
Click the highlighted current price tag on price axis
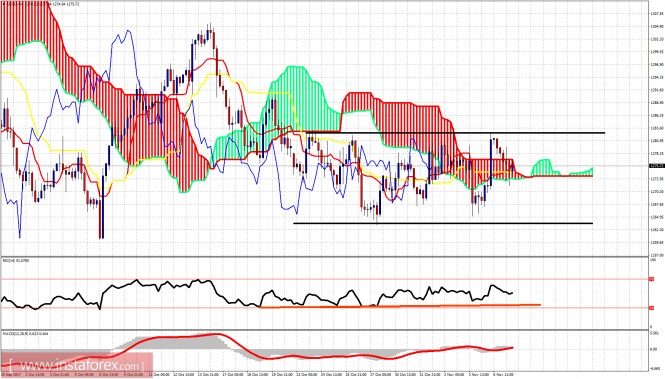pyautogui.click(x=656, y=166)
